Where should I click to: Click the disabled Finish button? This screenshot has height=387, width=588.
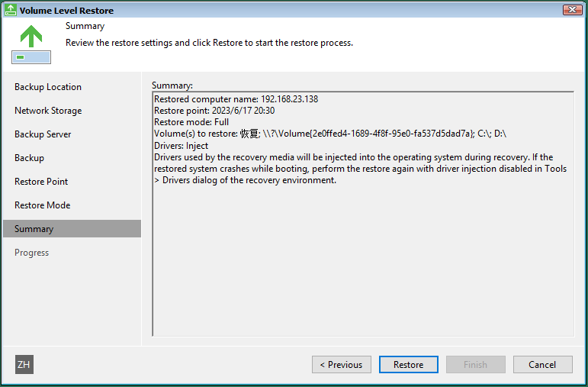click(475, 364)
